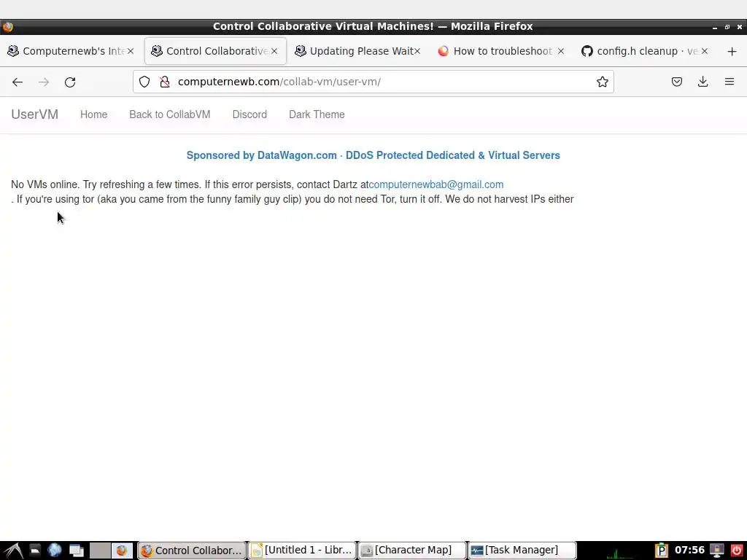Open the Pocket save icon
The height and width of the screenshot is (560, 747).
(676, 82)
